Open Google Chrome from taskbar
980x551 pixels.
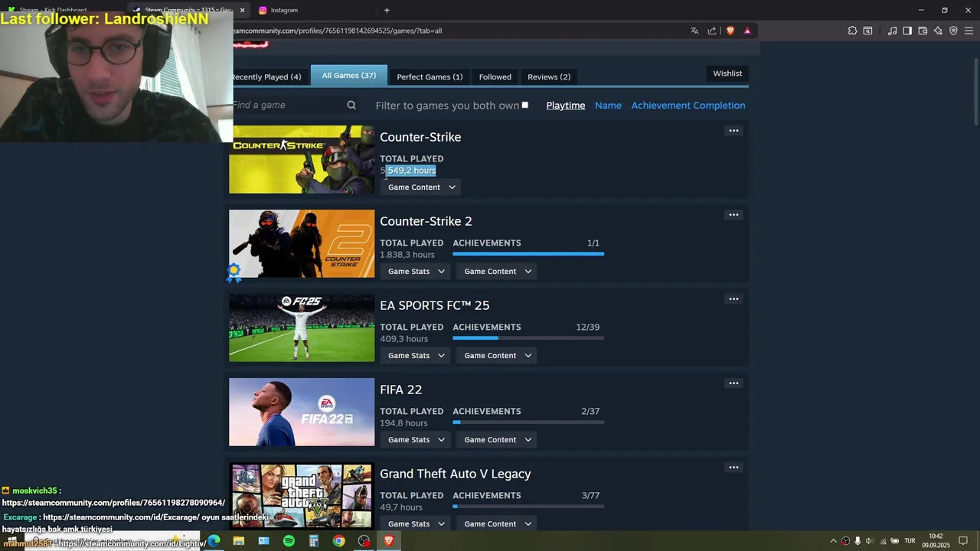[x=338, y=541]
